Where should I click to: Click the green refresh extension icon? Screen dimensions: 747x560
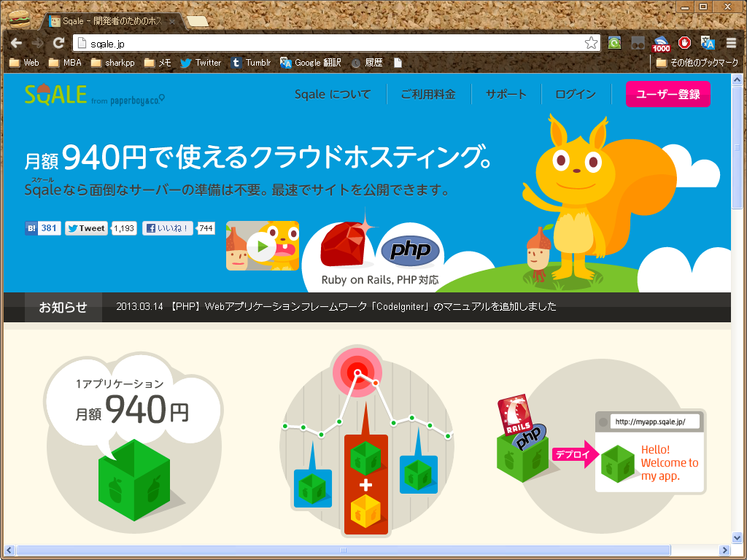pos(614,43)
